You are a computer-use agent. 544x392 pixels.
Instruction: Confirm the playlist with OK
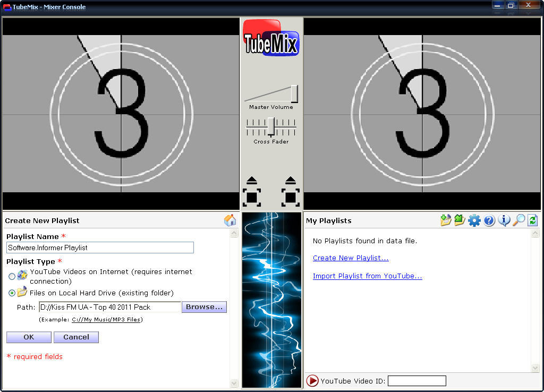pyautogui.click(x=29, y=337)
